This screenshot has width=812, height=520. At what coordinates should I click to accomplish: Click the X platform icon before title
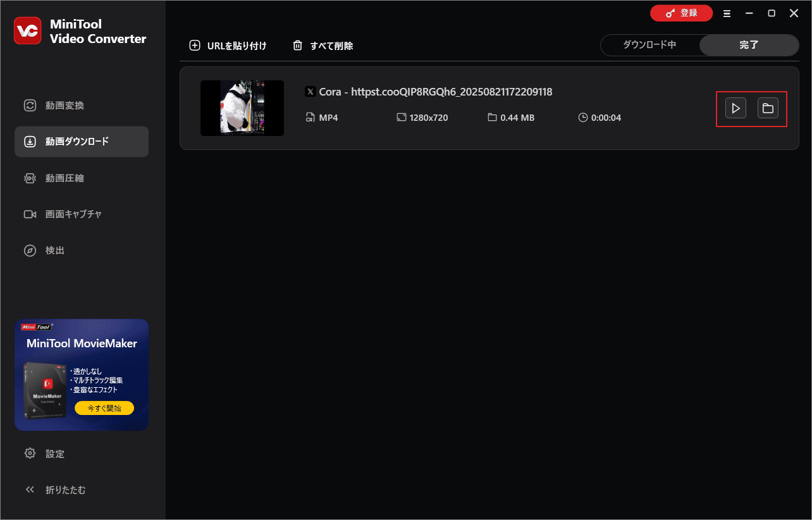click(x=310, y=92)
